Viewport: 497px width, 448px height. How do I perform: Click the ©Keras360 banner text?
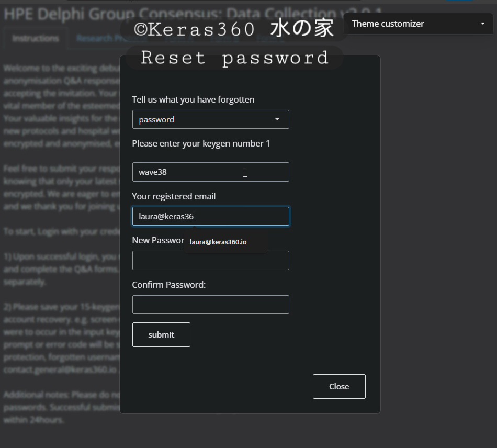click(x=234, y=29)
